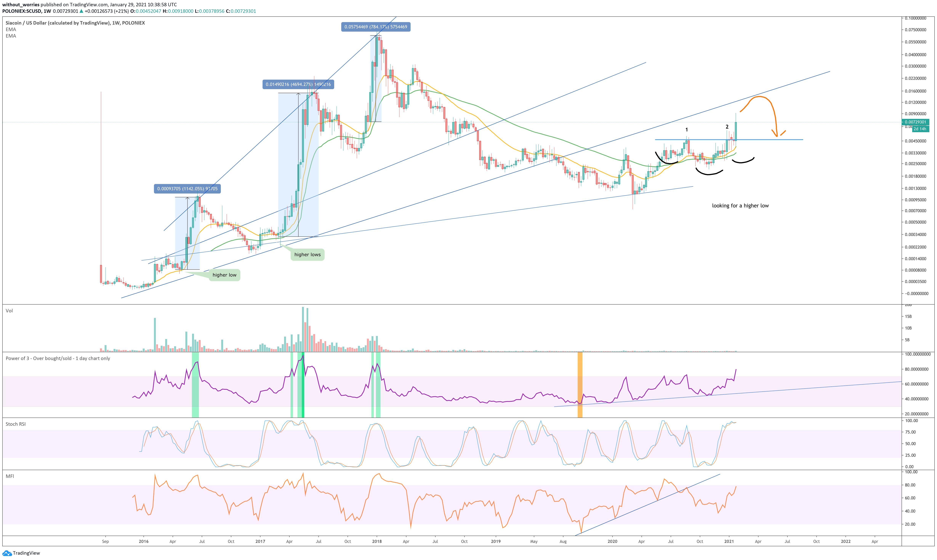The height and width of the screenshot is (560, 937).
Task: Click the without_worries author name
Action: [x=21, y=5]
